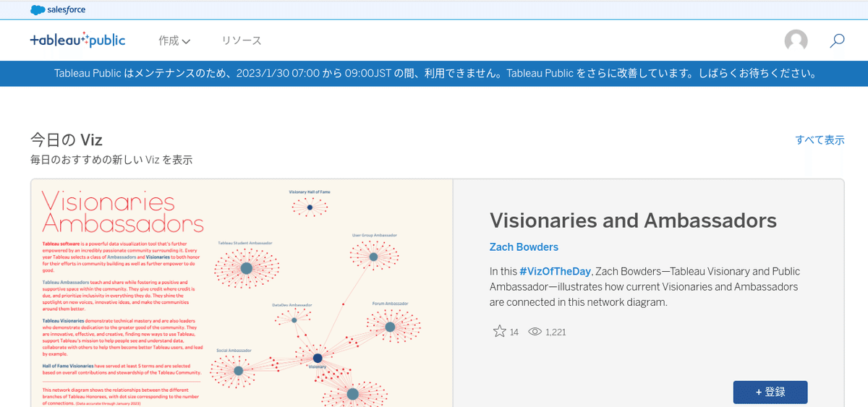Screen dimensions: 868x407
Task: Click the すべて表示 link
Action: coord(820,140)
